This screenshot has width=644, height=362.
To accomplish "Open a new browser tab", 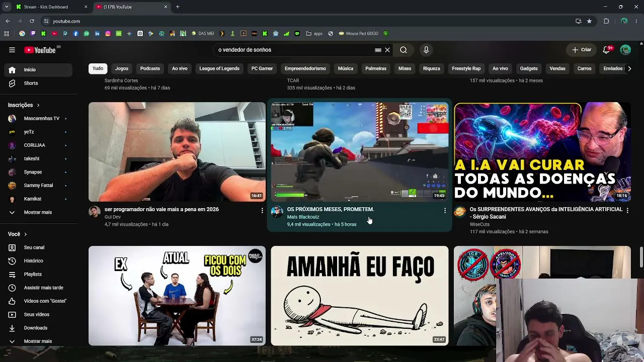I will coord(178,7).
